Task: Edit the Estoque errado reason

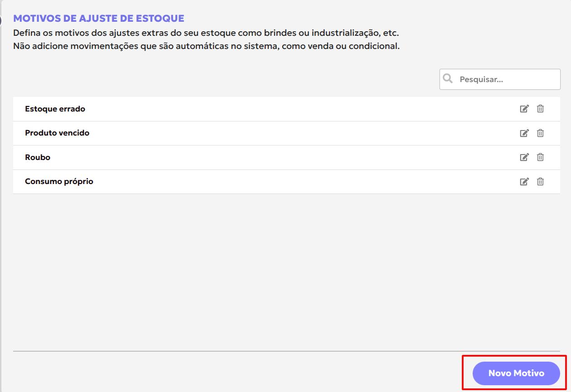Action: [524, 109]
